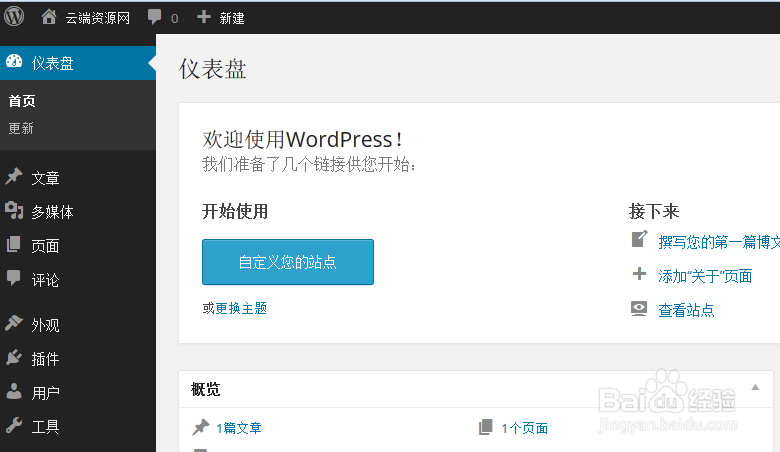Click the dashboard gauge icon
780x452 pixels.
coord(14,61)
